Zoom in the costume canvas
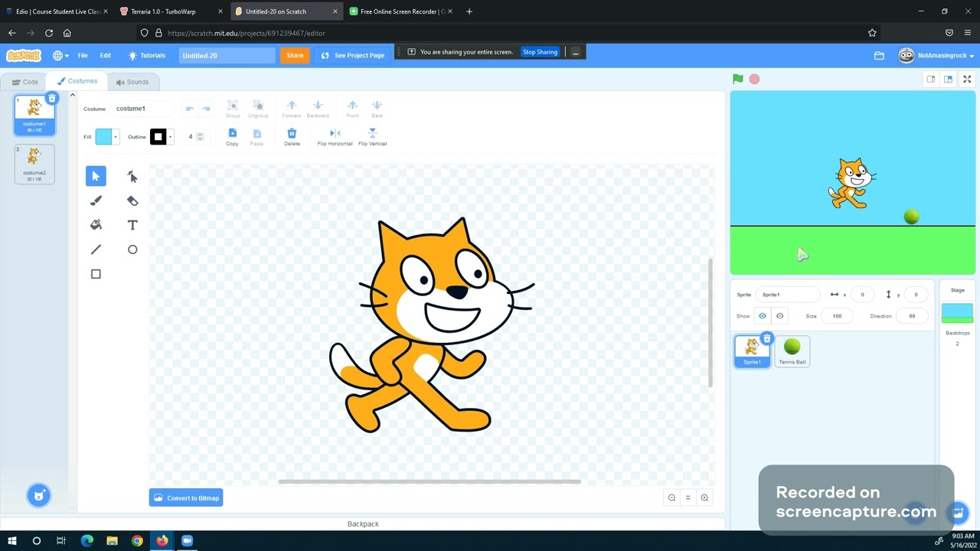Image resolution: width=980 pixels, height=551 pixels. pos(704,498)
